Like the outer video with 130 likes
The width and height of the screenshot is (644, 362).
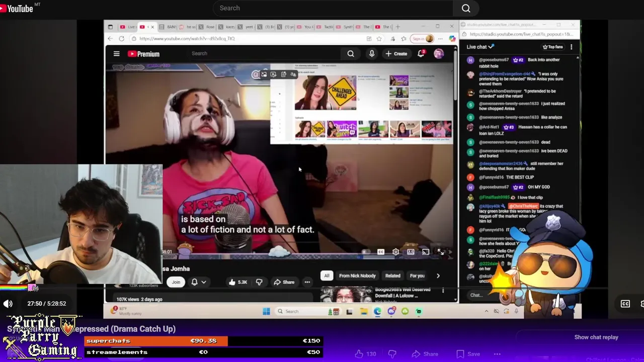(365, 354)
